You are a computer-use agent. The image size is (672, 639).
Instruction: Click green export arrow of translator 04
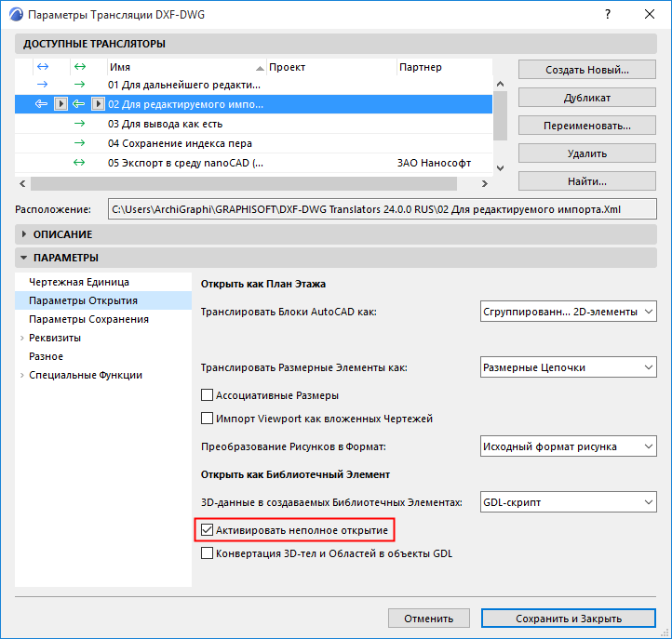pos(79,143)
